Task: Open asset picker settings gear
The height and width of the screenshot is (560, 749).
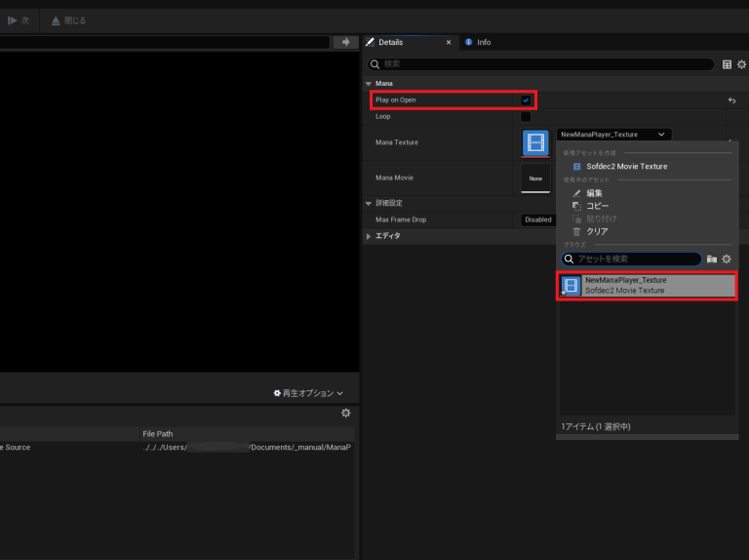Action: 726,260
